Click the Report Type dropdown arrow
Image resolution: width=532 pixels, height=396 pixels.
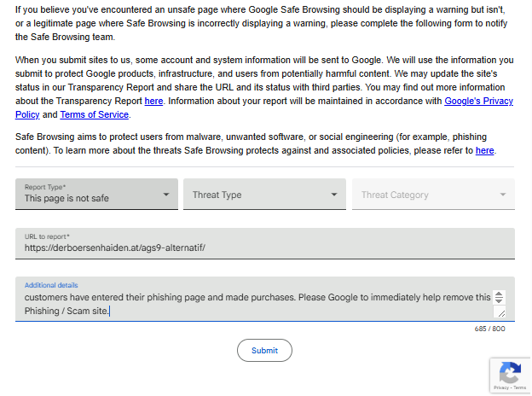click(x=166, y=195)
